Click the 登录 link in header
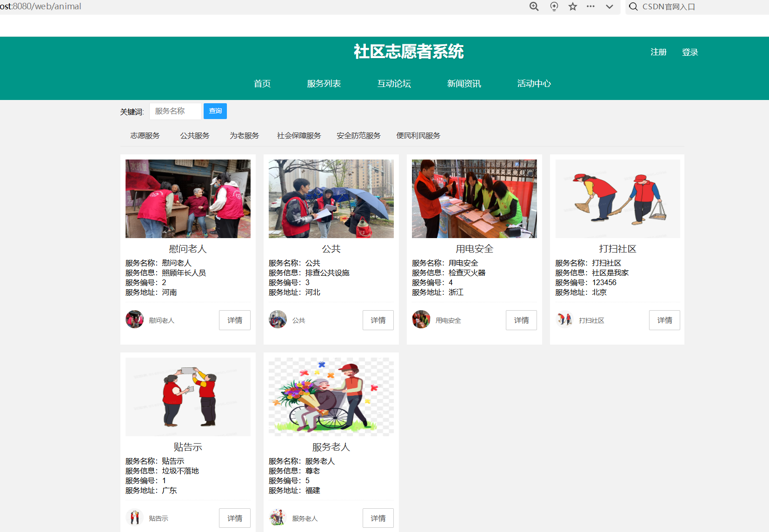The width and height of the screenshot is (769, 532). point(689,53)
